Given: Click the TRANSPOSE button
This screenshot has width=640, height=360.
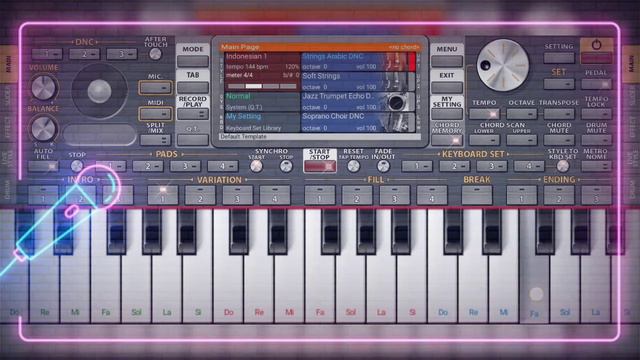Looking at the screenshot, I should [x=559, y=114].
